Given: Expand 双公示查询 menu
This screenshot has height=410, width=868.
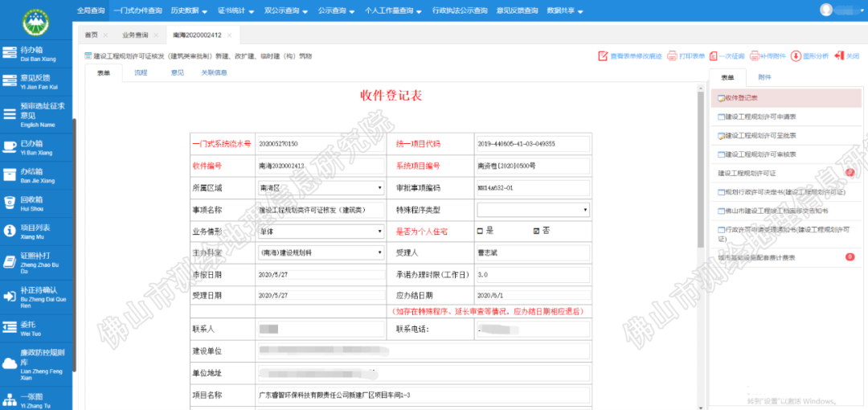Looking at the screenshot, I should (285, 10).
